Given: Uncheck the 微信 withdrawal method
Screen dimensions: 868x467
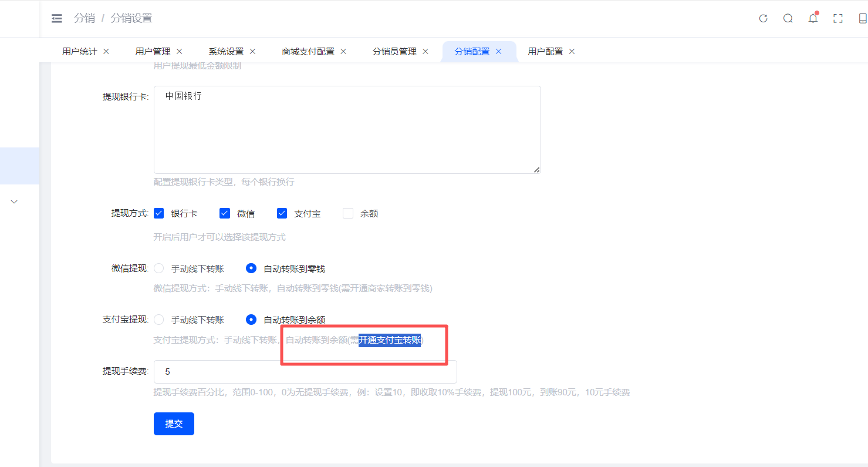Looking at the screenshot, I should point(224,213).
